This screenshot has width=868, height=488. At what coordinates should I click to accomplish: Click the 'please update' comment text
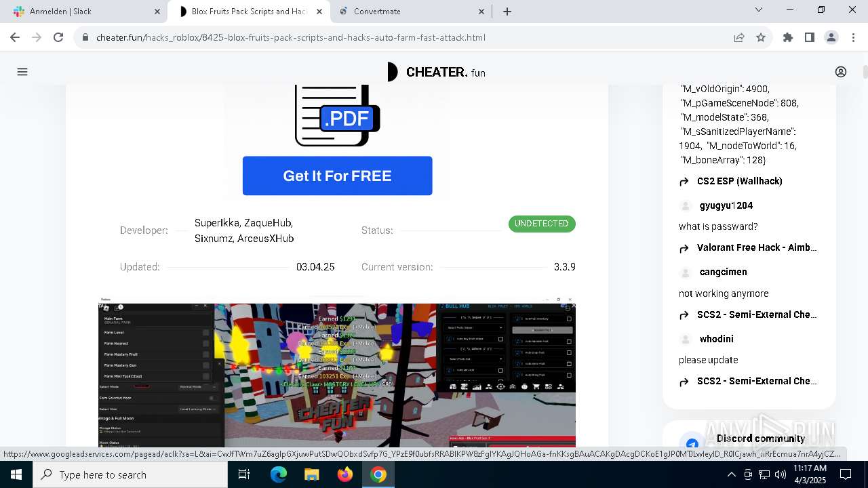point(708,360)
